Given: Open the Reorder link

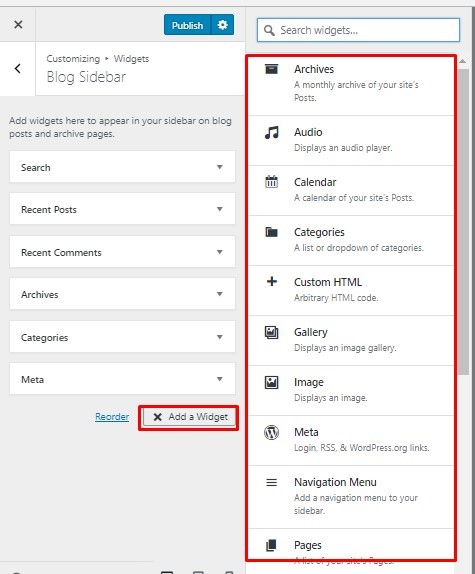Looking at the screenshot, I should coord(112,417).
